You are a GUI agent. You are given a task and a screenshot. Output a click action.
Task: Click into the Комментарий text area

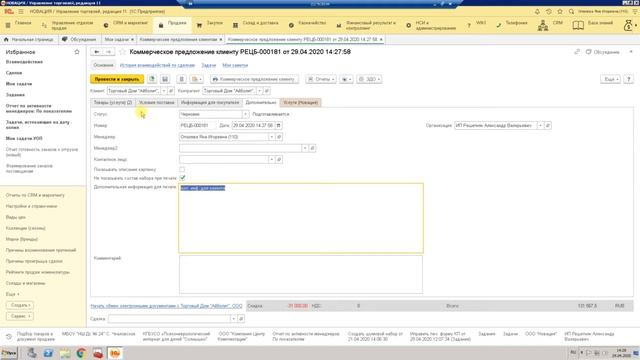point(301,274)
